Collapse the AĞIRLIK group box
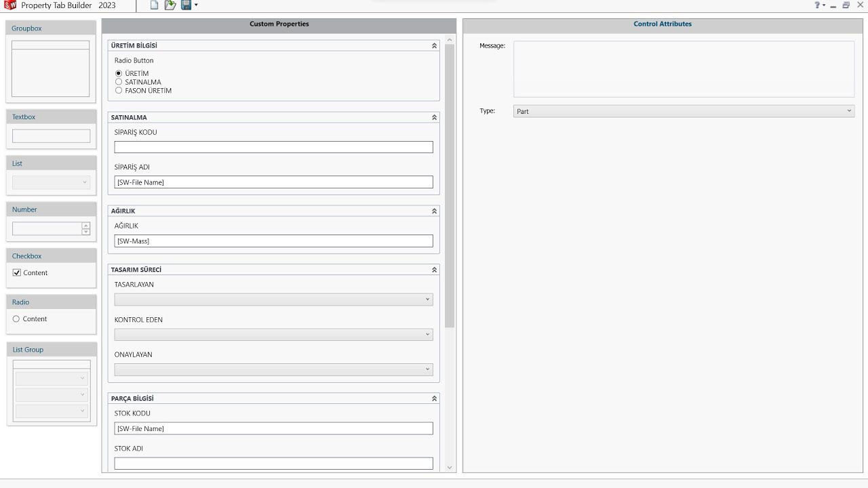The image size is (868, 488). [x=434, y=211]
